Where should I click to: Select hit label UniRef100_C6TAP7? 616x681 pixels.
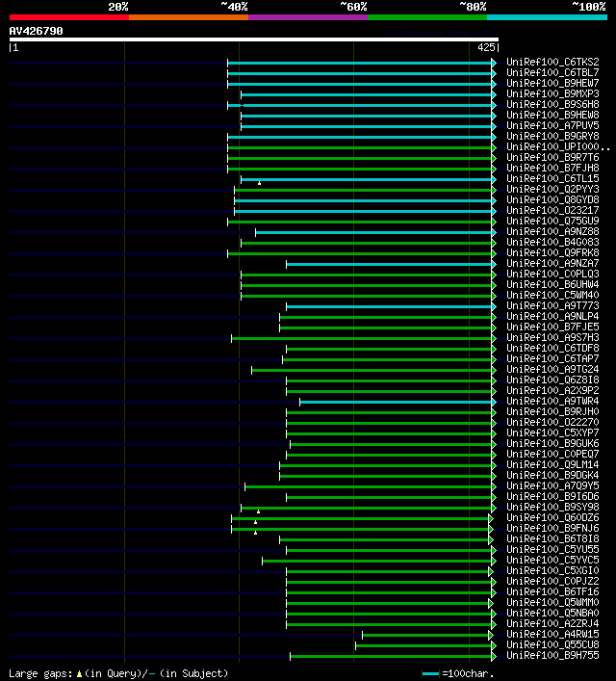tap(552, 358)
